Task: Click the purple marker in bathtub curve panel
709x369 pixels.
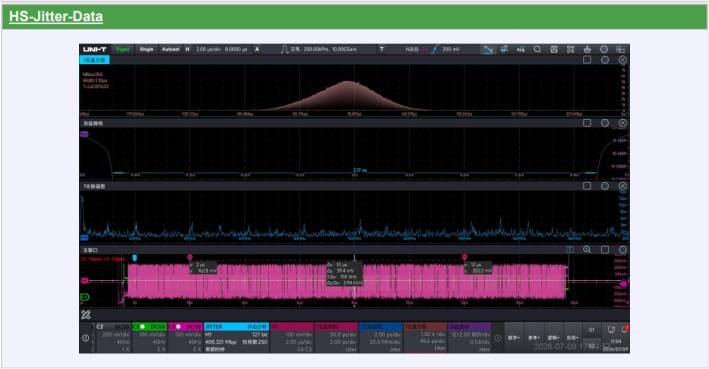Action: point(84,134)
